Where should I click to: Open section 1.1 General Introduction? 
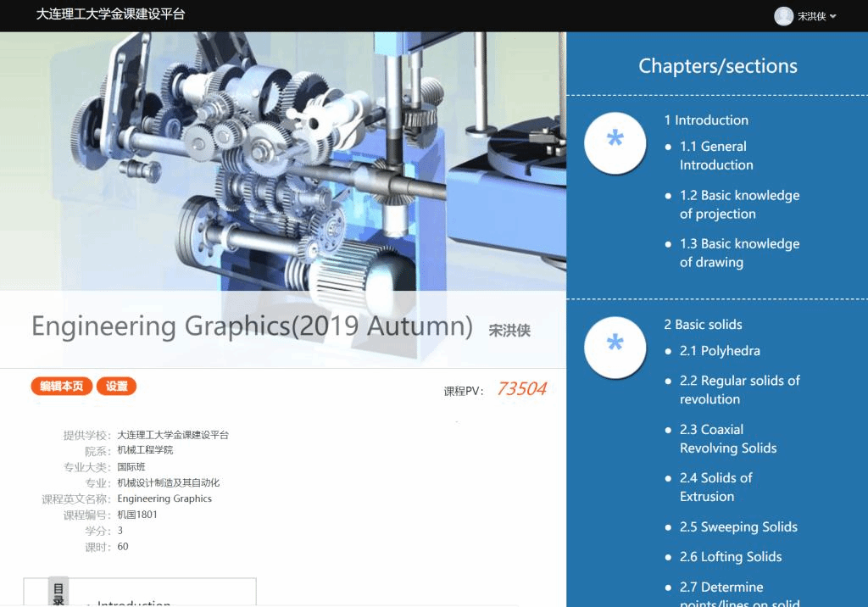(x=715, y=156)
